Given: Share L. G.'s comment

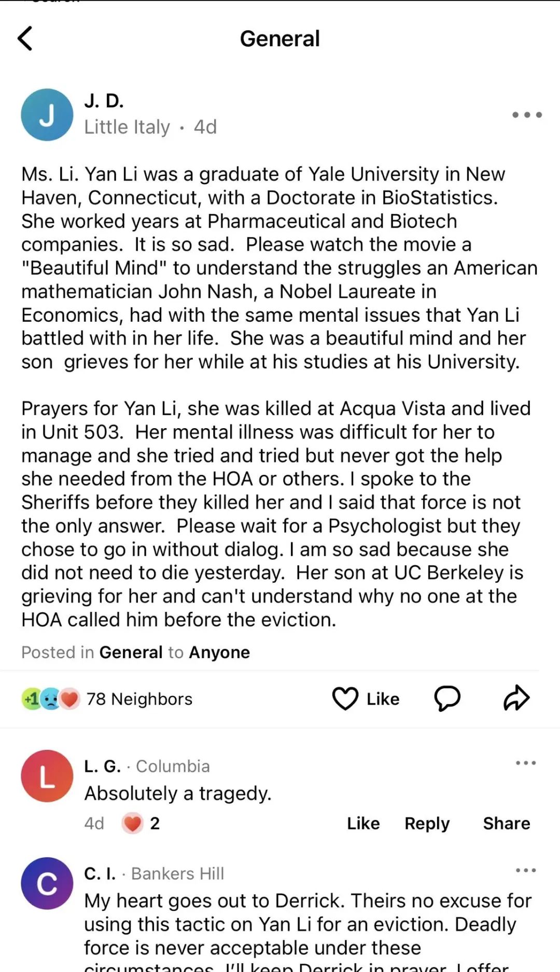Looking at the screenshot, I should [x=506, y=823].
